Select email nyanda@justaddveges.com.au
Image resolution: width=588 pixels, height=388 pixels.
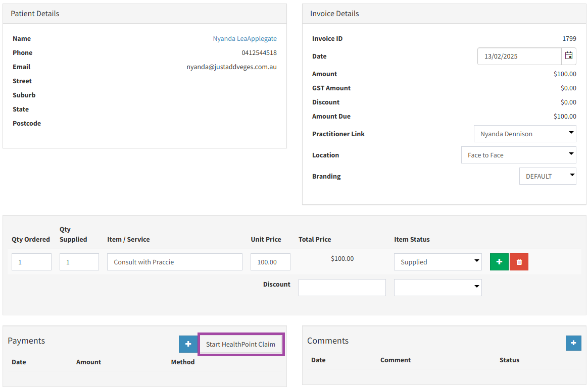[232, 67]
